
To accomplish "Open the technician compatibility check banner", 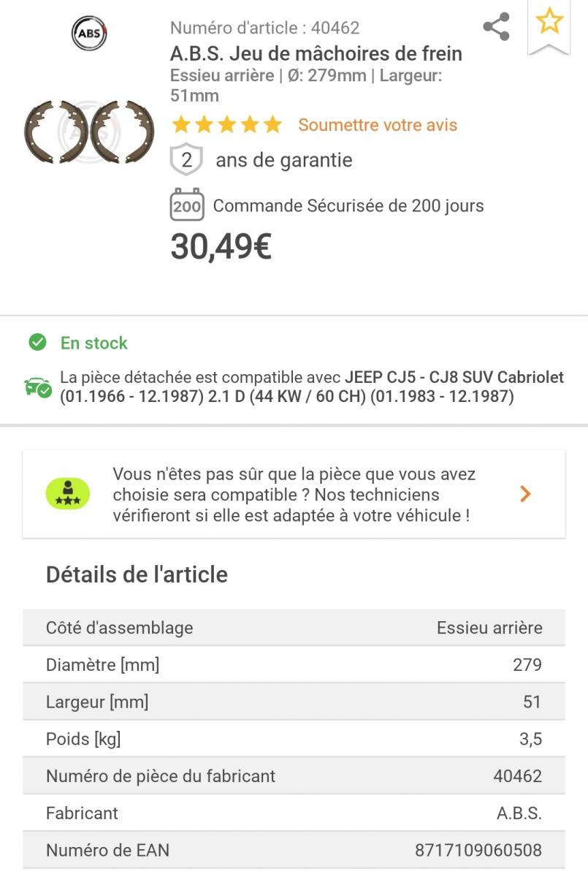I will pyautogui.click(x=294, y=494).
